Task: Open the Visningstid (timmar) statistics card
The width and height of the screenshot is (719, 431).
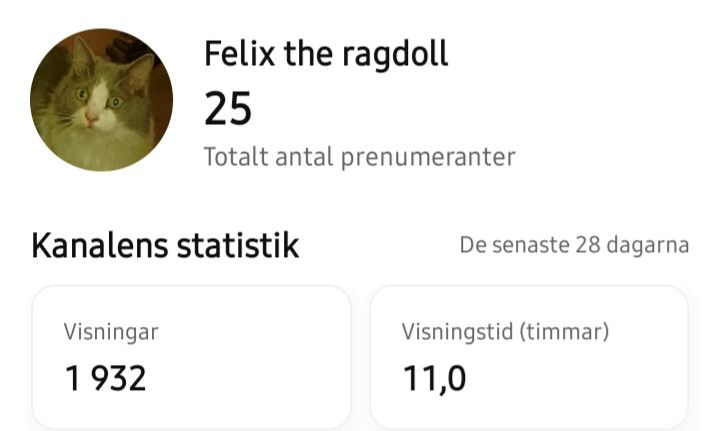Action: point(529,357)
